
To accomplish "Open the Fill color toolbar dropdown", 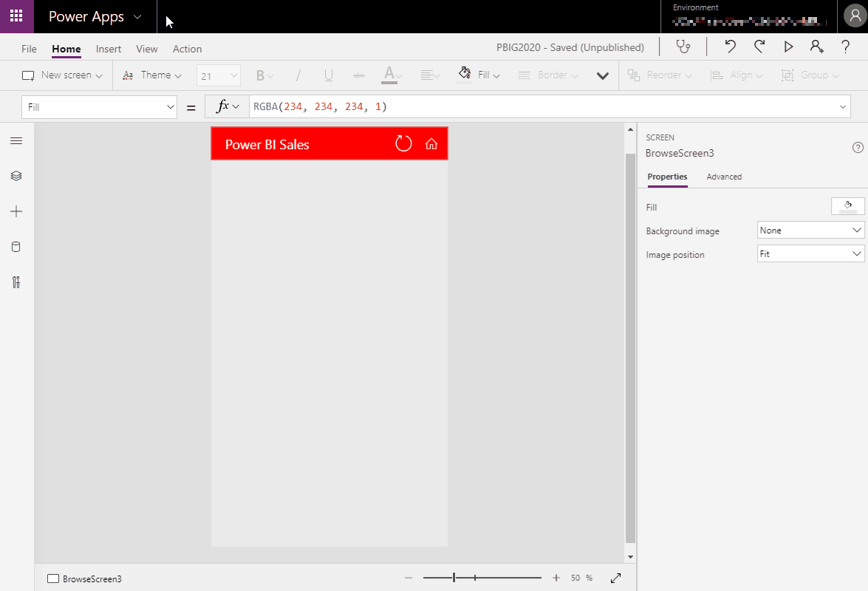I will tap(479, 75).
